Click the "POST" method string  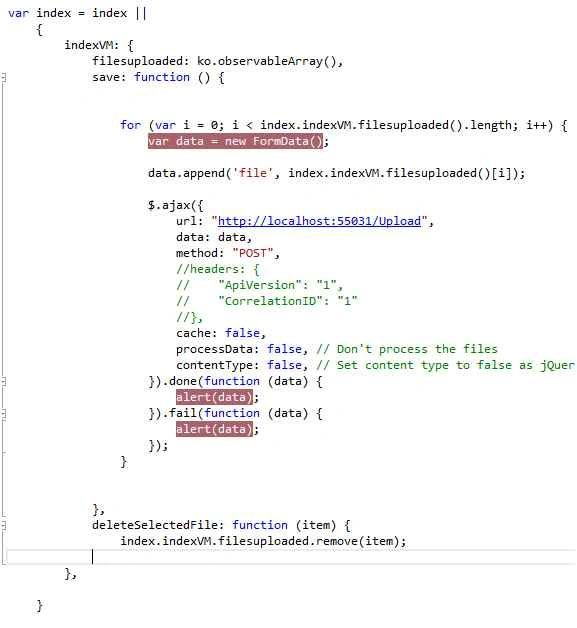click(253, 253)
